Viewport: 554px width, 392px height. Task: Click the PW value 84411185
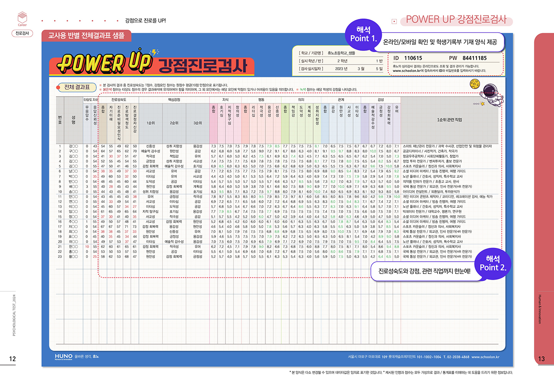474,58
